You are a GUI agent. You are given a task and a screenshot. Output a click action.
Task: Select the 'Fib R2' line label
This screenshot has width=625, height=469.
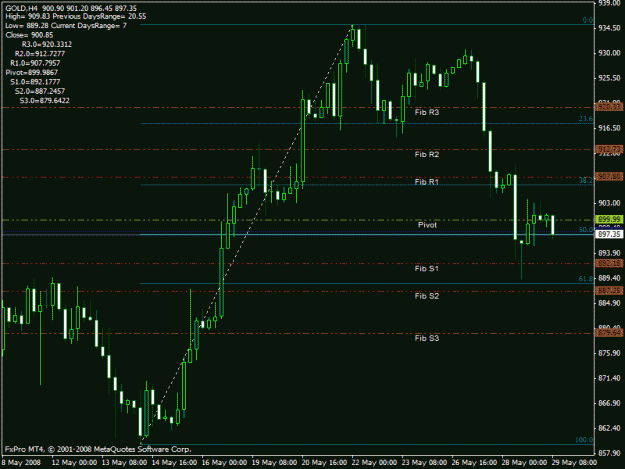pyautogui.click(x=426, y=154)
